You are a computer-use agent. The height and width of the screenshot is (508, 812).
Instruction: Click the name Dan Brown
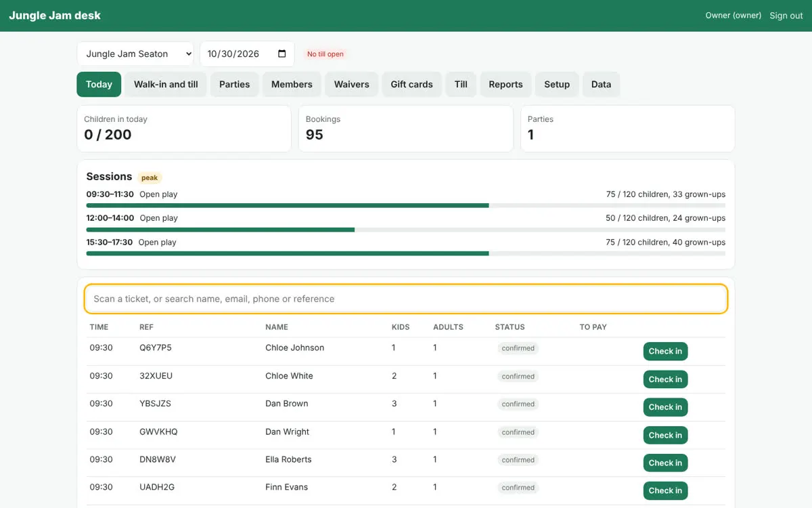[287, 404]
